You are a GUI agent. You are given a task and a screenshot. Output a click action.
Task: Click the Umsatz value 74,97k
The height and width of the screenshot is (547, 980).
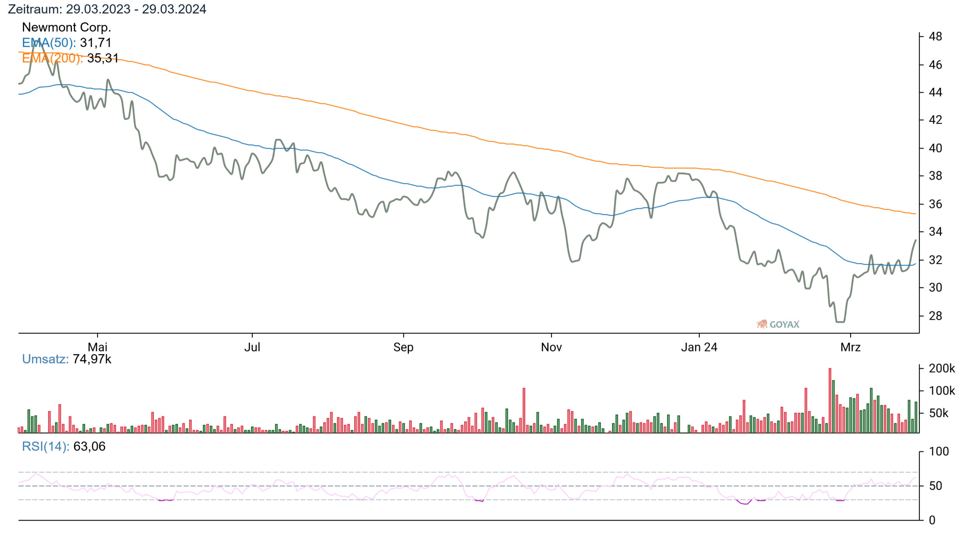point(92,359)
